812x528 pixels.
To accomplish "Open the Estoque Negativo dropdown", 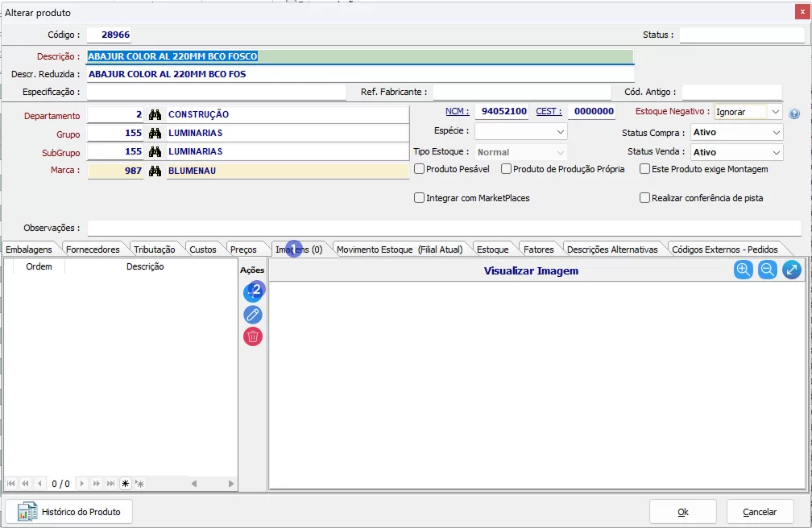I will (774, 112).
